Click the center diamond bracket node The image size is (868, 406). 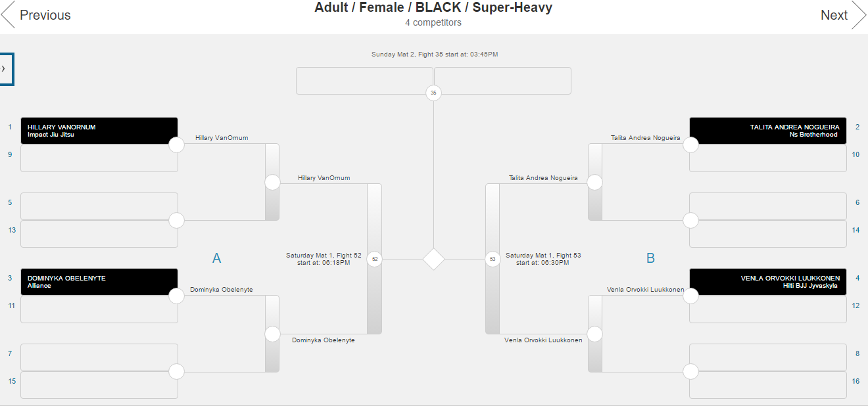434,259
